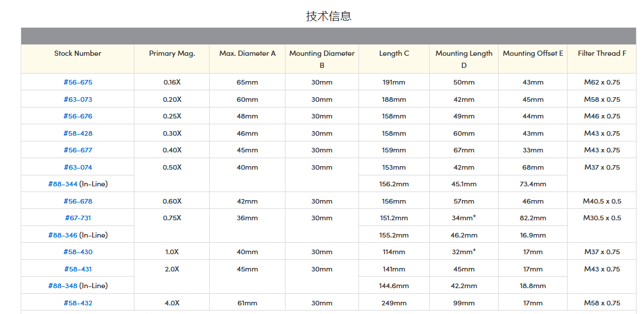Open the #88-346 In-Line item
The image size is (644, 314).
point(63,235)
